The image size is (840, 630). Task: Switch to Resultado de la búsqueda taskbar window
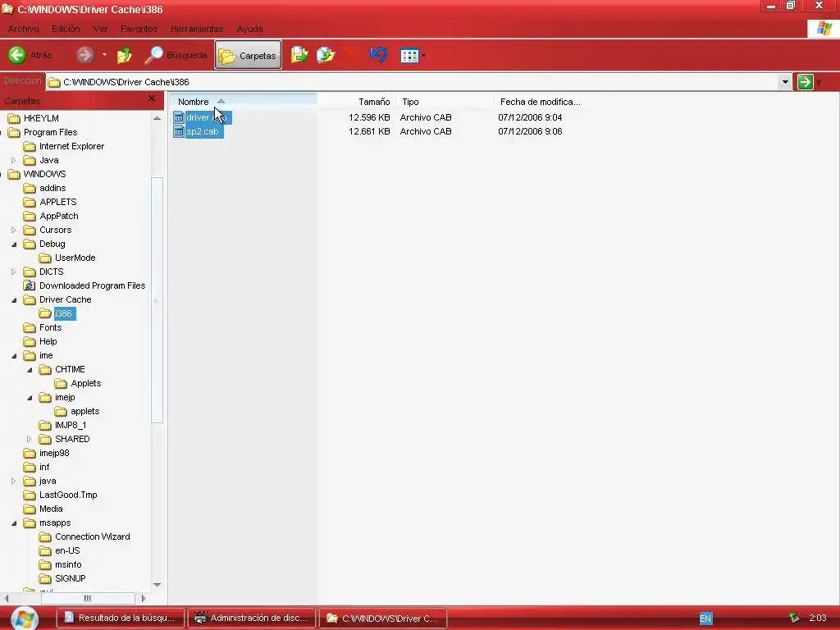[x=120, y=618]
